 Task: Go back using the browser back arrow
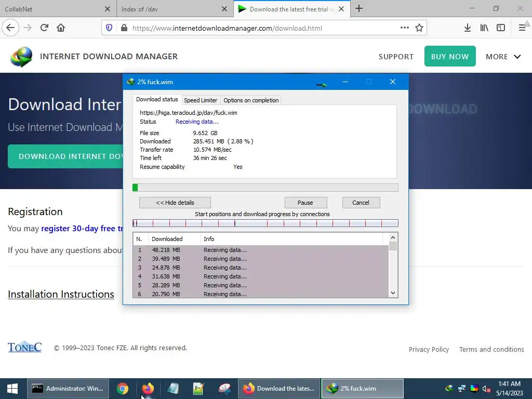tap(10, 28)
